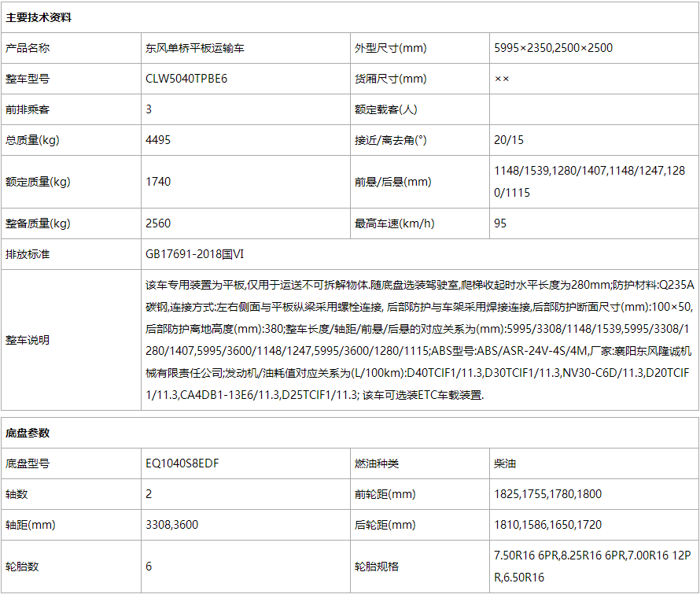This screenshot has height=598, width=700.
Task: Select the 主要技术资料 table header
Action: click(x=39, y=17)
